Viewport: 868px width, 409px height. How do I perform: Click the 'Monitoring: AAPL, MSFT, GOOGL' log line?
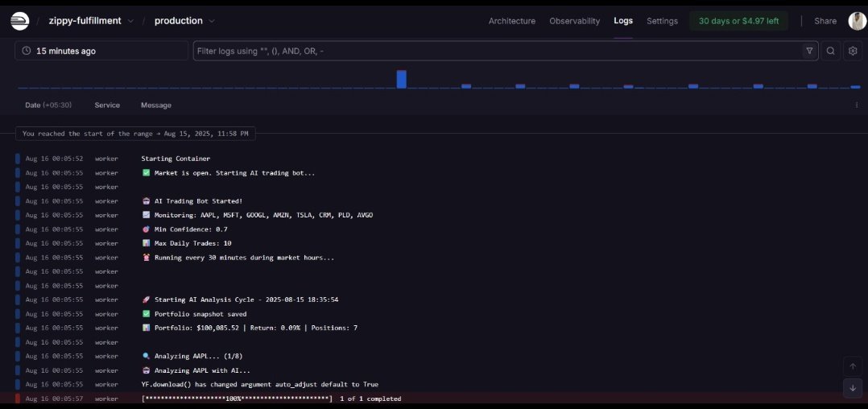[434, 215]
